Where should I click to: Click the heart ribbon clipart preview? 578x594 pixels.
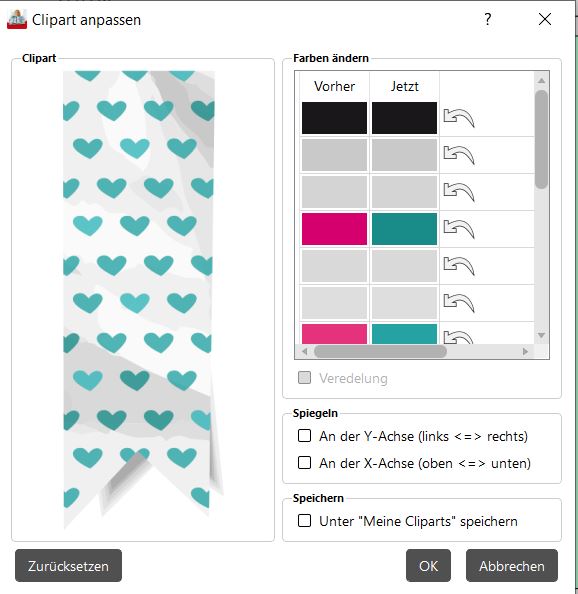[142, 299]
